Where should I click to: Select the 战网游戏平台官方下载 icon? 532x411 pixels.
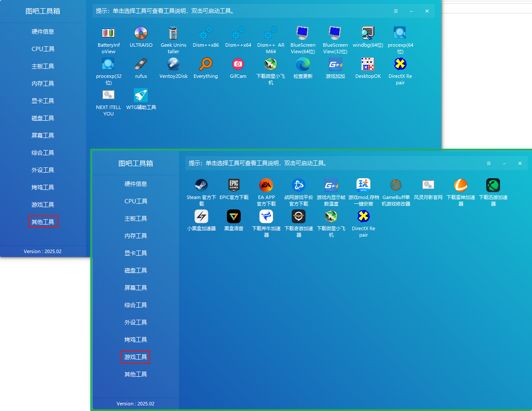tap(299, 185)
